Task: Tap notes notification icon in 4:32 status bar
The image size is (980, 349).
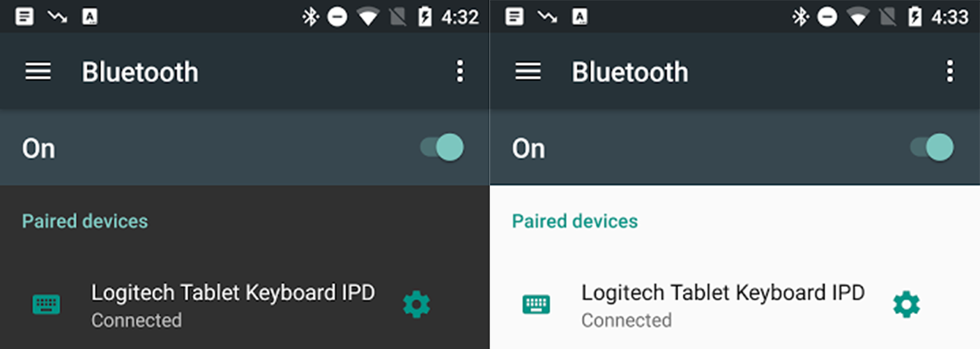Action: point(24,17)
